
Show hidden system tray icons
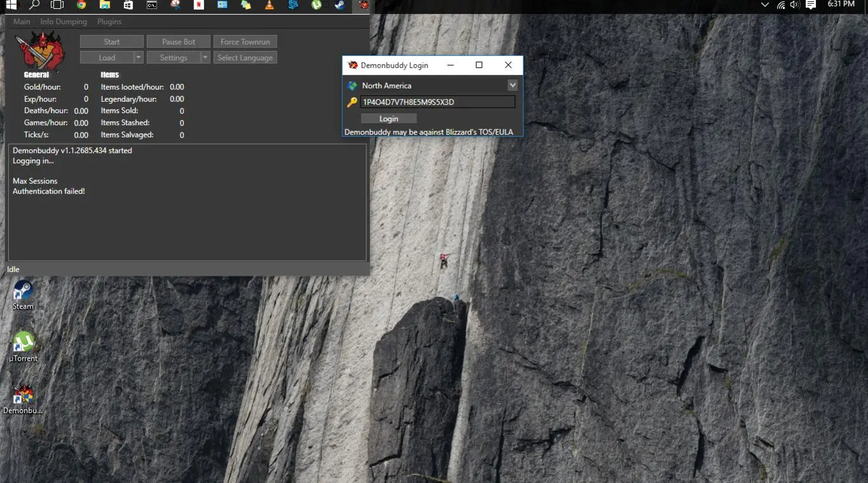click(x=765, y=4)
